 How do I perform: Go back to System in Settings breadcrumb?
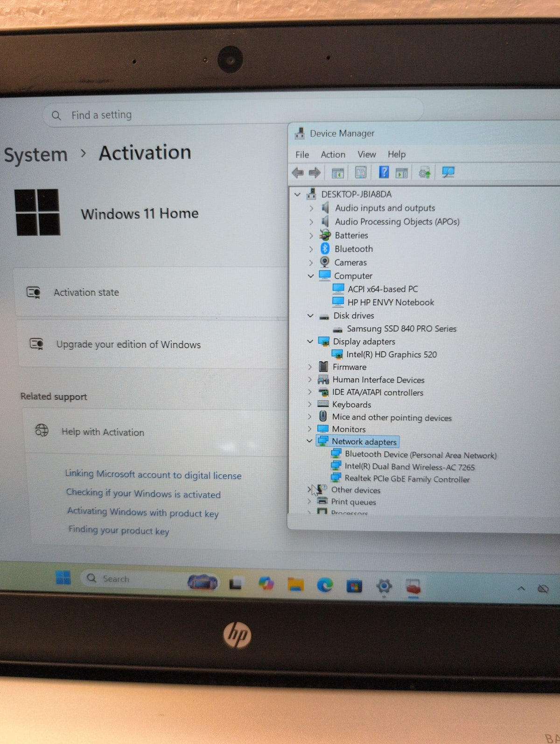tap(35, 155)
